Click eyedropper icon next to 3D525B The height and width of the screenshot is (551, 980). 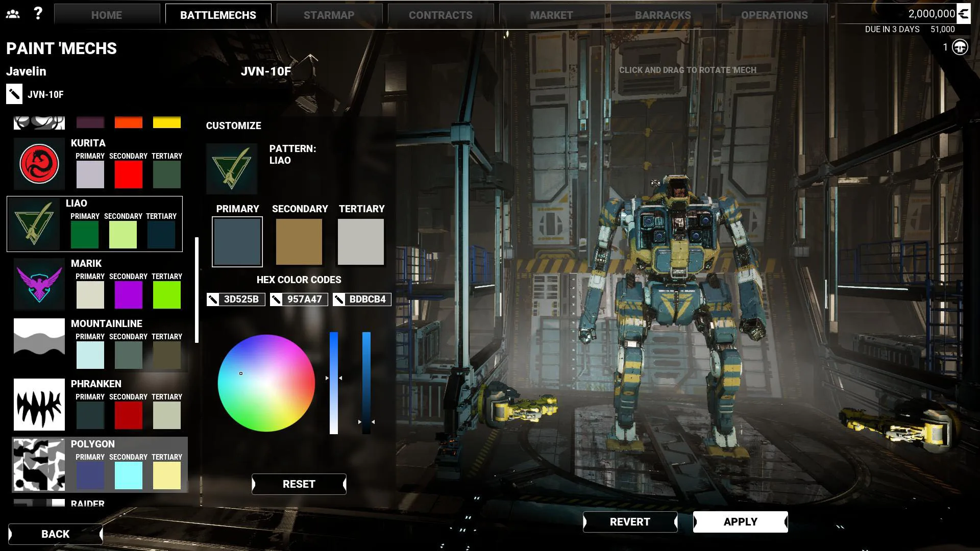(x=213, y=299)
